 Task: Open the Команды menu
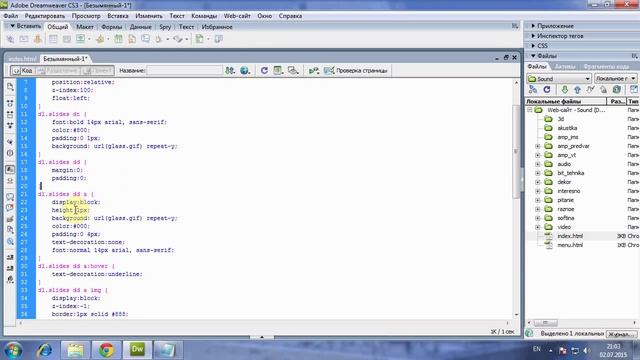204,16
